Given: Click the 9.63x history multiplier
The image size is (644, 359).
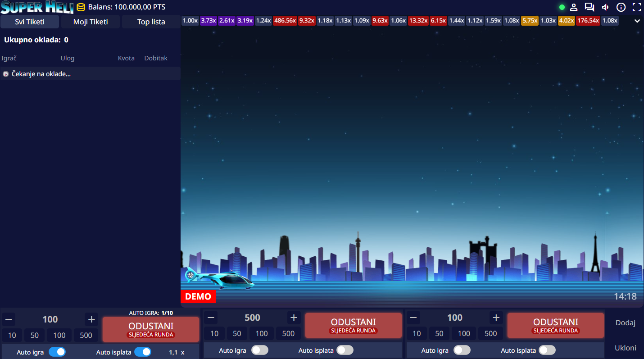Looking at the screenshot, I should [x=380, y=20].
